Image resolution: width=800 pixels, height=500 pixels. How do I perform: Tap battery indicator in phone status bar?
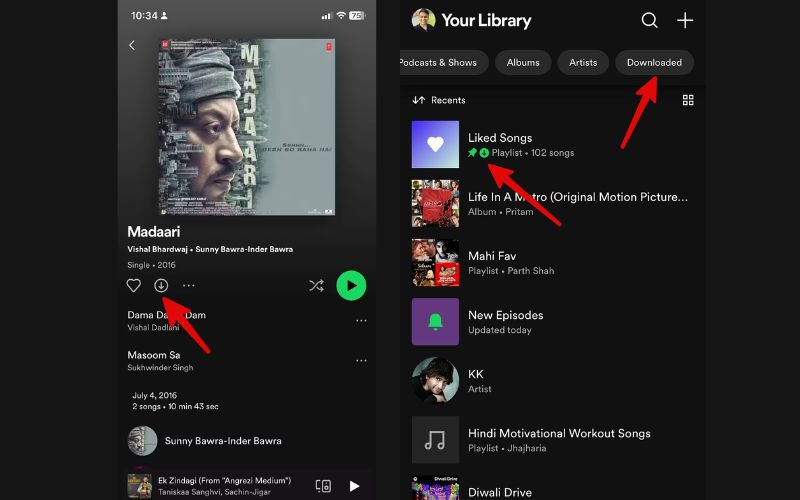click(357, 15)
